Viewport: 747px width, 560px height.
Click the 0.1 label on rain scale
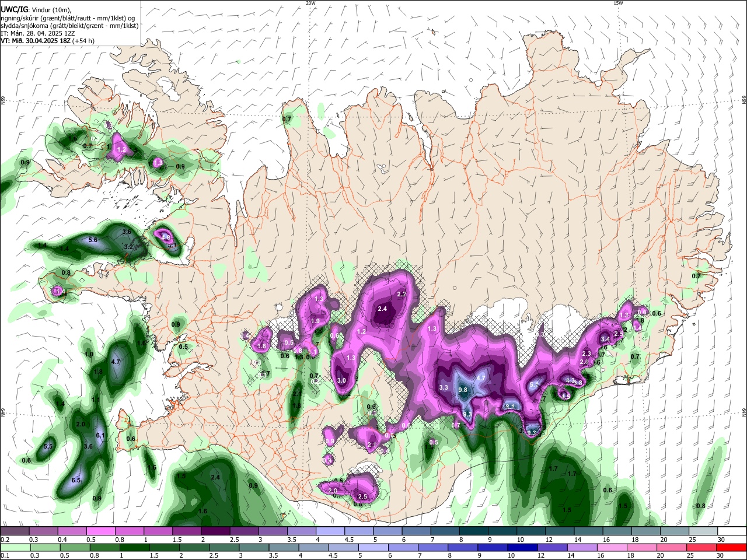coord(5,556)
